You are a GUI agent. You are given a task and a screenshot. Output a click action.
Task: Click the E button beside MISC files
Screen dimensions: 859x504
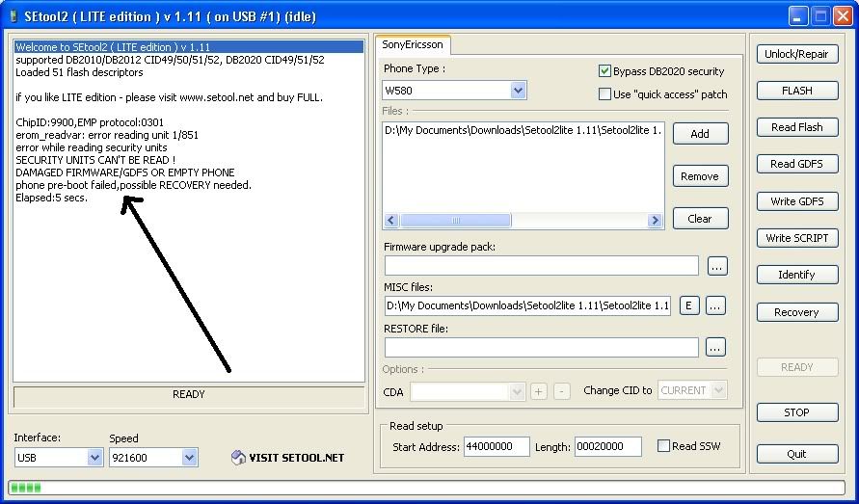[x=689, y=305]
